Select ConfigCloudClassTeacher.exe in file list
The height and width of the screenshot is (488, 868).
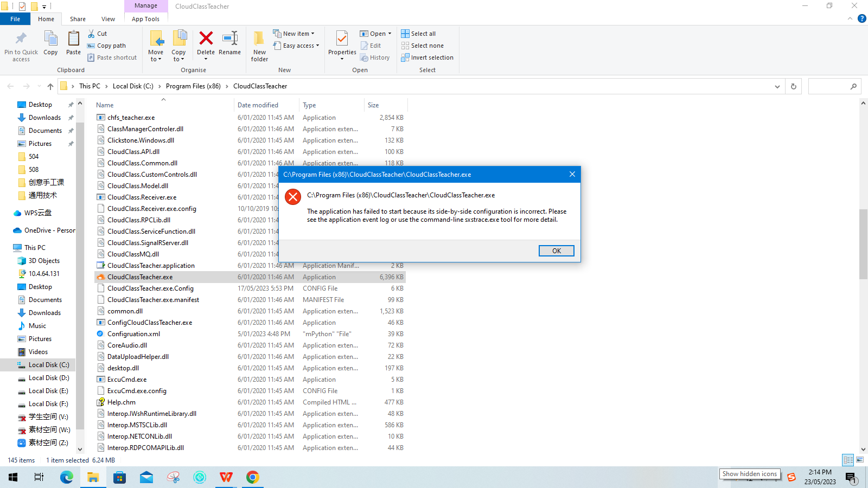tap(150, 323)
